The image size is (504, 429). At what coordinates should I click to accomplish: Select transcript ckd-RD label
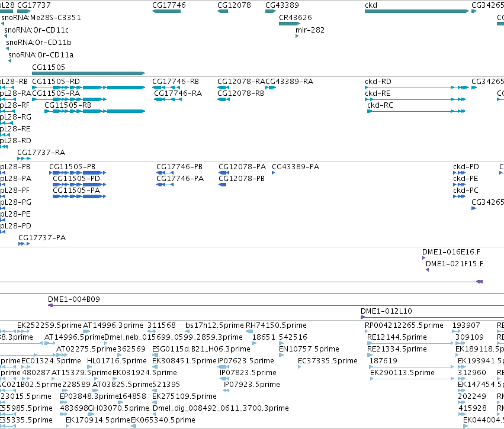[378, 82]
